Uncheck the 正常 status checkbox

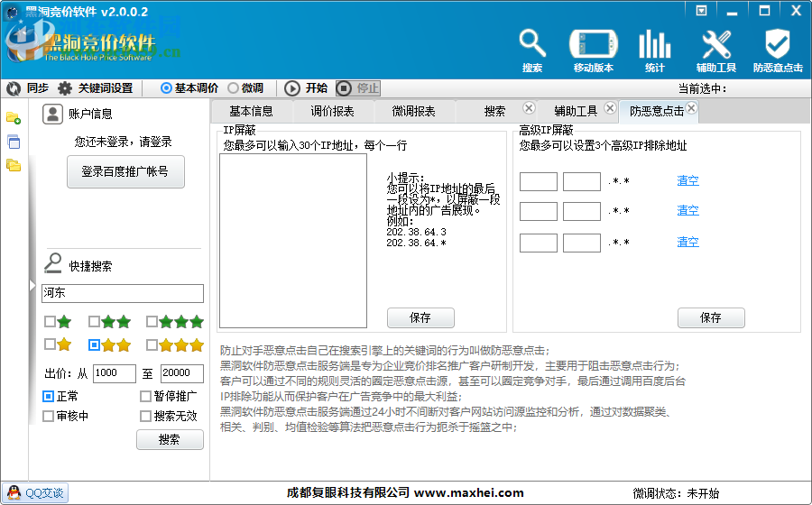coord(48,397)
